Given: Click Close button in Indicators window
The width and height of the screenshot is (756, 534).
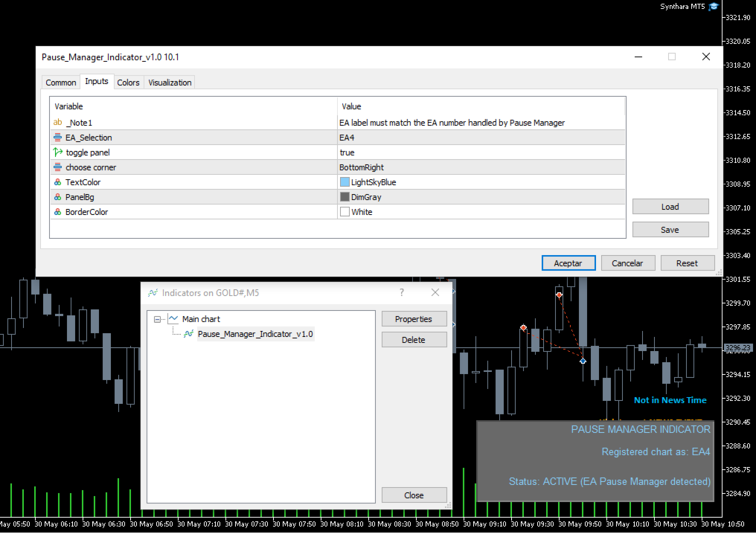Looking at the screenshot, I should 414,495.
